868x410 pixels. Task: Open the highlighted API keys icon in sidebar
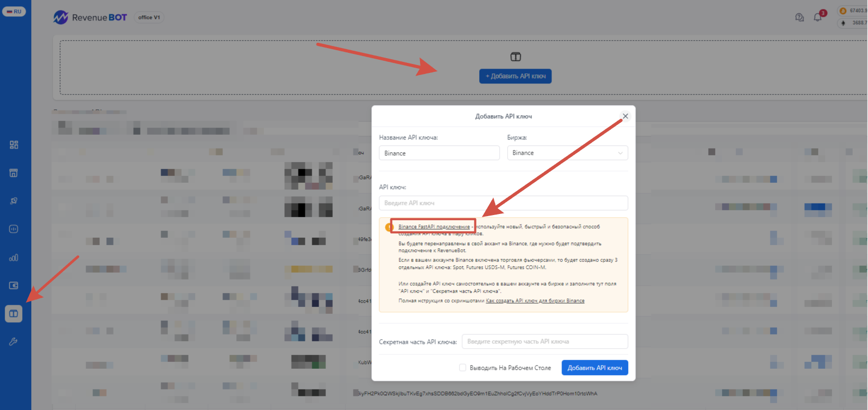(14, 314)
